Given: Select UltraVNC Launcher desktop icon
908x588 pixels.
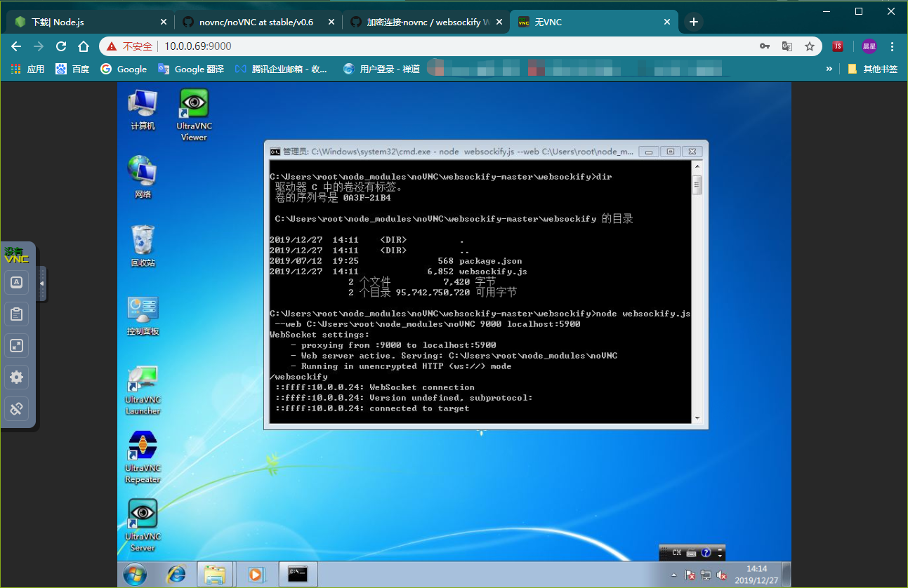Looking at the screenshot, I should (143, 389).
